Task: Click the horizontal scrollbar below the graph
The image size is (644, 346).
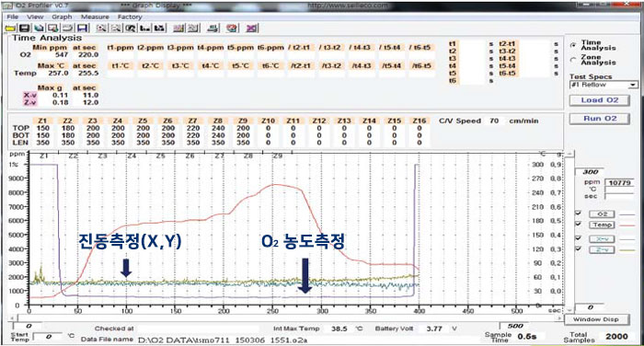Action: click(x=287, y=318)
